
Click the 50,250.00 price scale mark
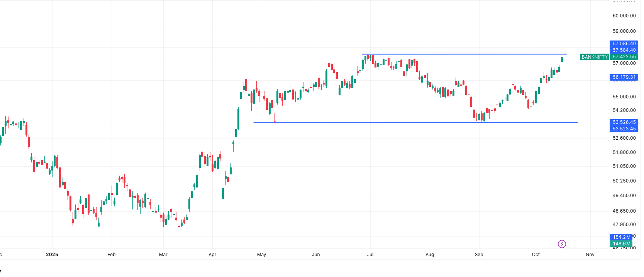624,181
